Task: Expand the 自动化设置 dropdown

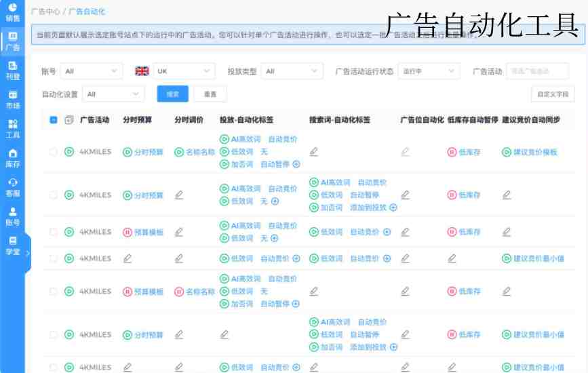Action: (113, 94)
